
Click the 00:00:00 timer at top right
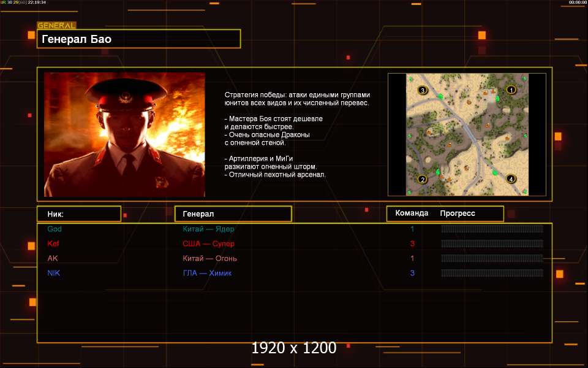coord(577,2)
